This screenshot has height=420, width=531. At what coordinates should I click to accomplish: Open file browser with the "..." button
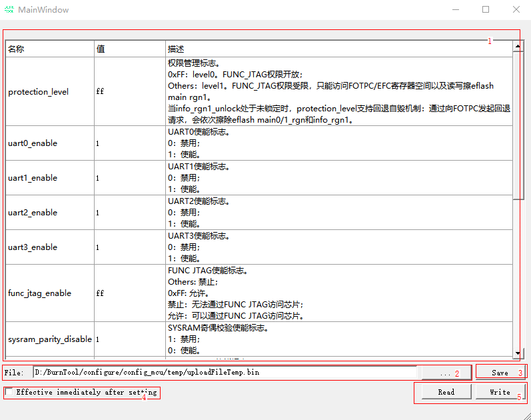pos(445,373)
